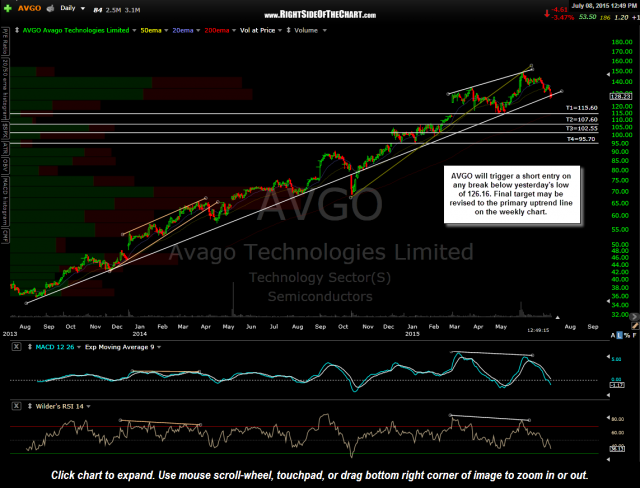Click the 2015 year label on time axis
This screenshot has width=640, height=488.
coord(412,334)
